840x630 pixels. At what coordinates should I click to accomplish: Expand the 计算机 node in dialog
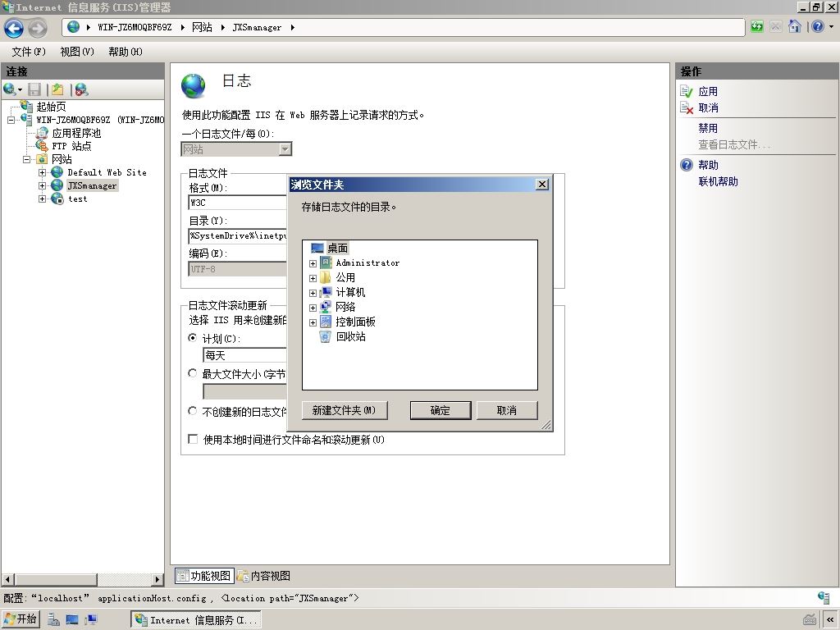313,293
